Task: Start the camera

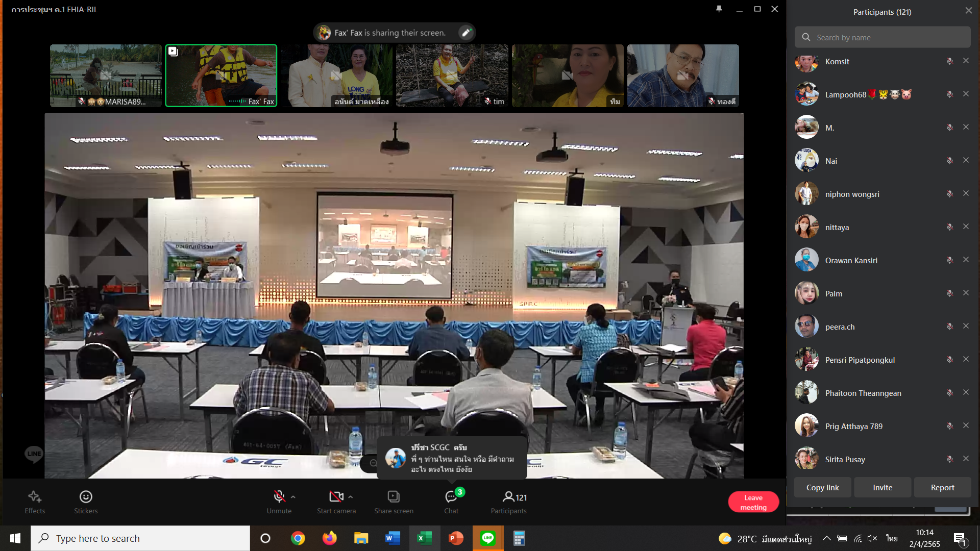Action: [336, 502]
